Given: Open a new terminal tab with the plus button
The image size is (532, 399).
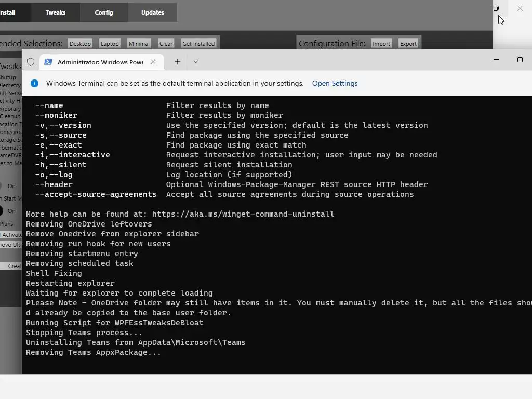Looking at the screenshot, I should pos(177,62).
